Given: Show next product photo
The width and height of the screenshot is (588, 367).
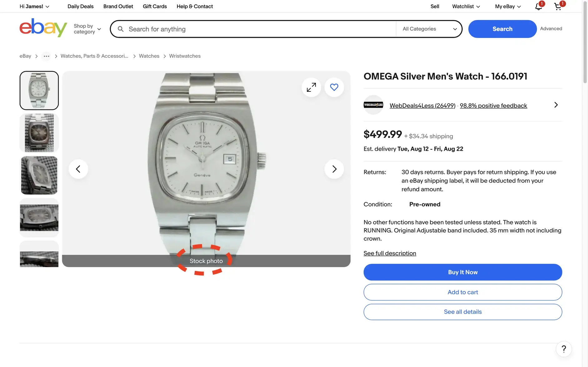Looking at the screenshot, I should coord(334,169).
